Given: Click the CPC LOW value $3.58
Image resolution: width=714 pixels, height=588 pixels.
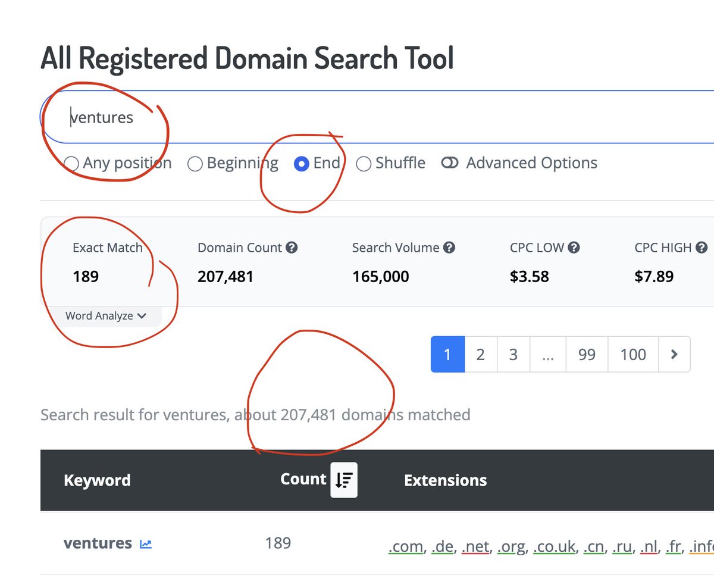Looking at the screenshot, I should pos(530,277).
